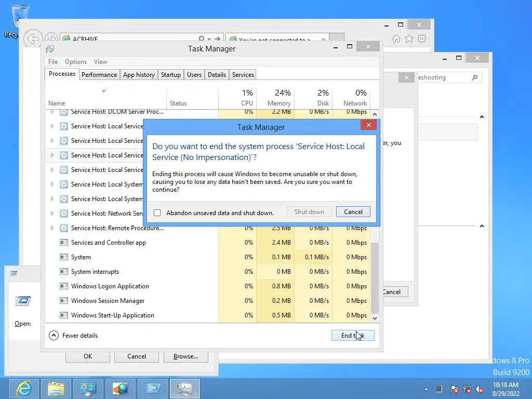
Task: Switch to Run dialog taskbar icon
Action: (153, 389)
